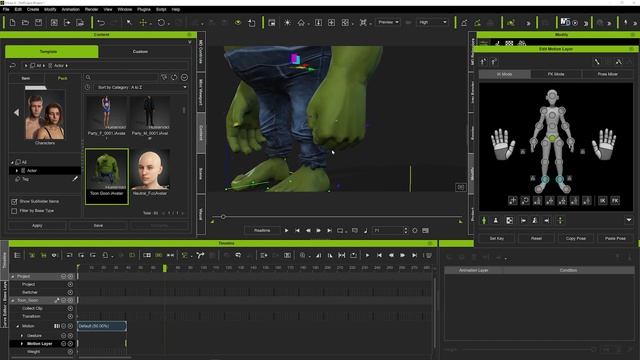Toggle Filter by Base Type checkbox
The image size is (640, 360).
tap(14, 211)
